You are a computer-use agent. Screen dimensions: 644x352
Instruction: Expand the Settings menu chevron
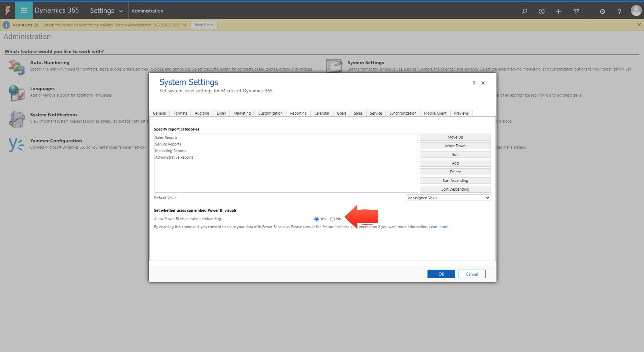click(x=121, y=11)
